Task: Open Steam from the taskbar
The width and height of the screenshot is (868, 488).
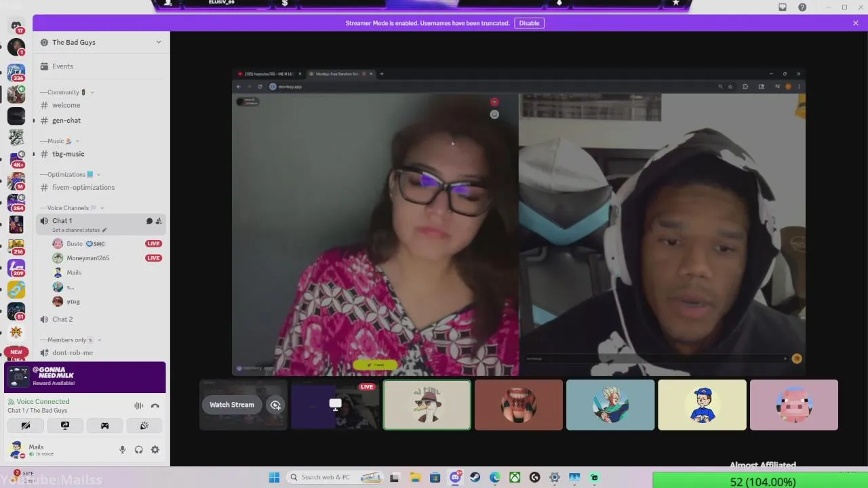Action: (475, 478)
